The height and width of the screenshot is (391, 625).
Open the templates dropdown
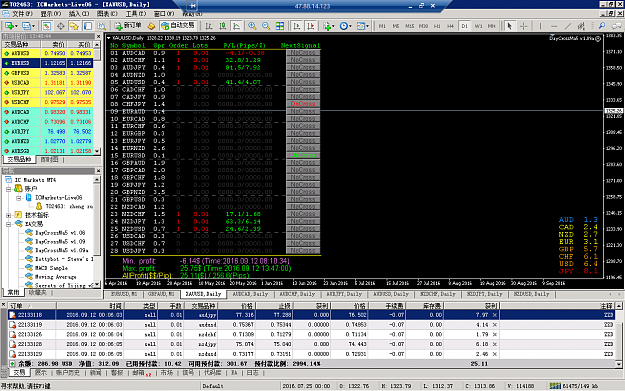point(362,26)
